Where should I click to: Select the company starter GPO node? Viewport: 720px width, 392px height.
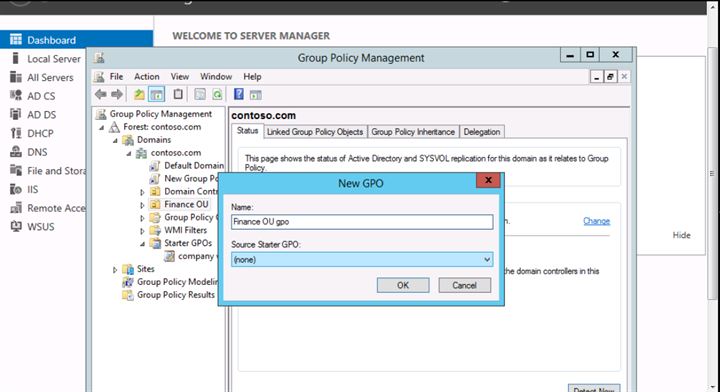[x=196, y=256]
